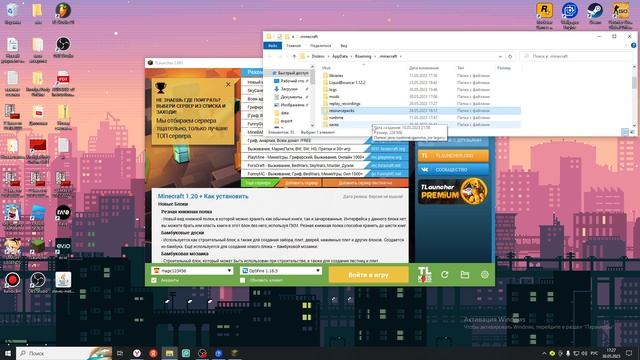Expand address bar history dropdown

click(500, 56)
